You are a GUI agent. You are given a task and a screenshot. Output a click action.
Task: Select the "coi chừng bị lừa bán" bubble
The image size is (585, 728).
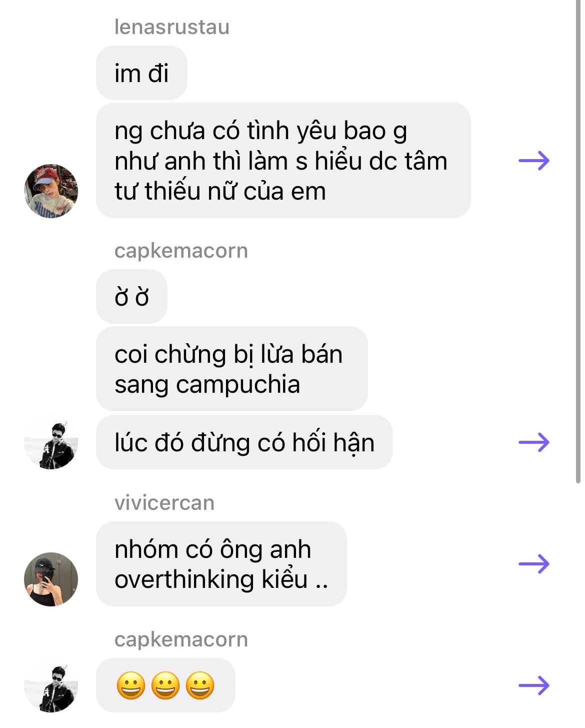pyautogui.click(x=232, y=369)
